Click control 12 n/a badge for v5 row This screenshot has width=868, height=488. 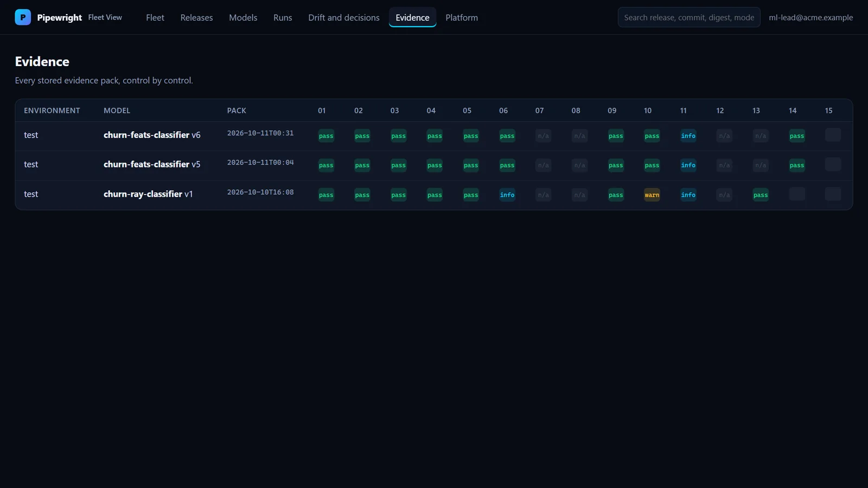coord(724,165)
